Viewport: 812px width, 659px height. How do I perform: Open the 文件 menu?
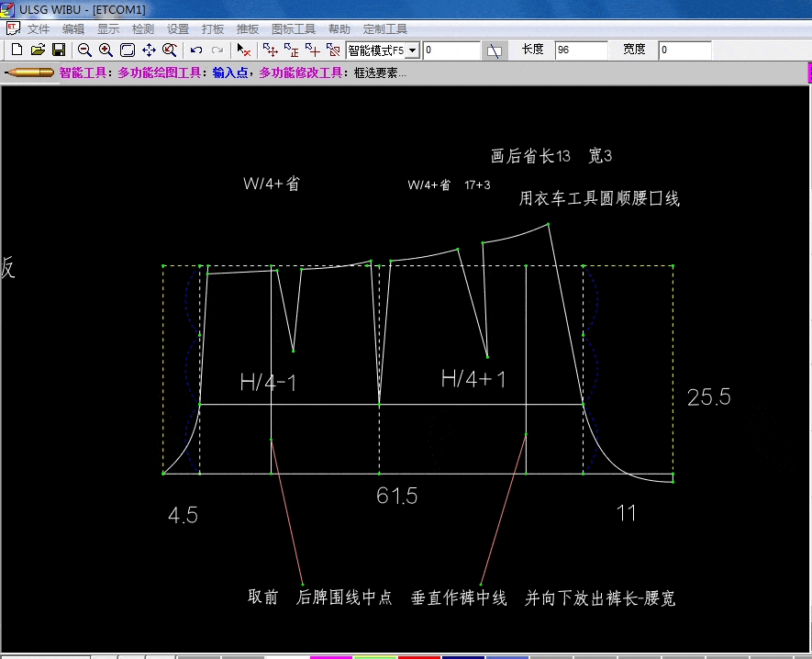(x=39, y=29)
